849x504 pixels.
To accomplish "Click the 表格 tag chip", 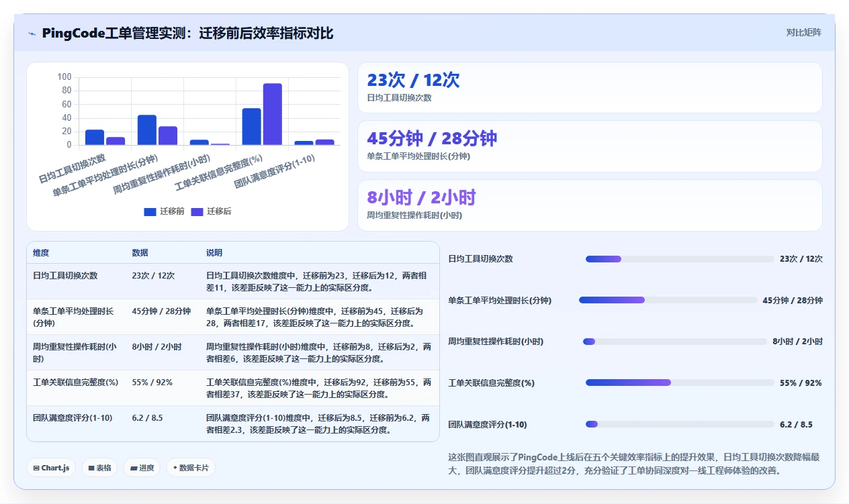I will click(x=99, y=468).
